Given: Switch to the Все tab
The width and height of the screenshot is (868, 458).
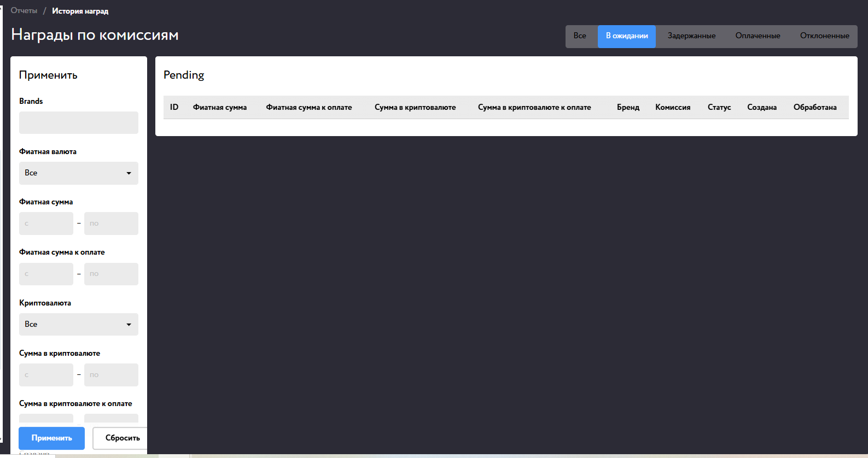Looking at the screenshot, I should tap(580, 36).
